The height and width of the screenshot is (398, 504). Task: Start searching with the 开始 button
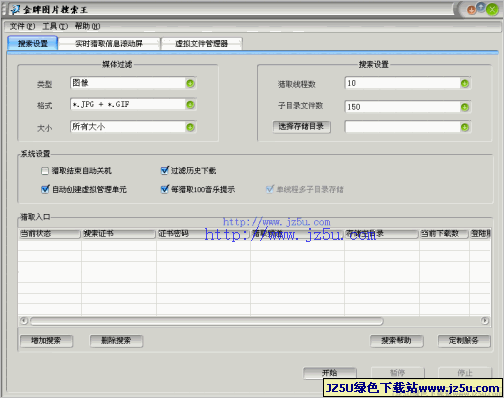pyautogui.click(x=330, y=373)
